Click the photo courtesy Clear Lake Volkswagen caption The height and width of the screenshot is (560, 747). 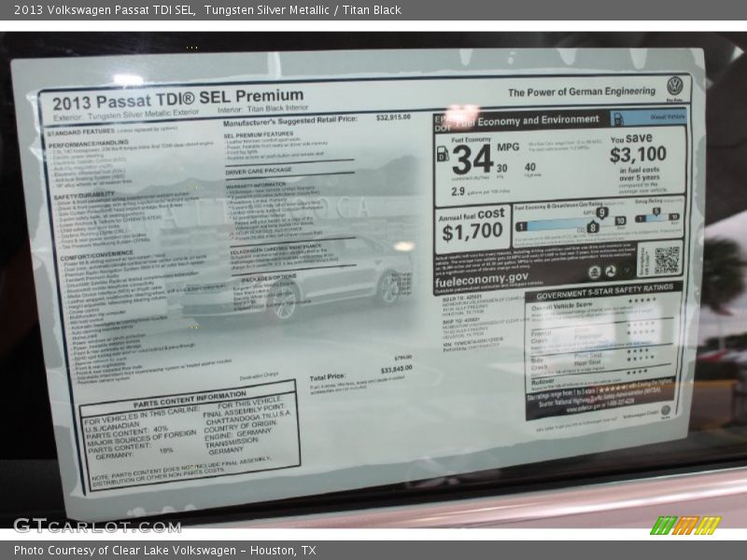165,551
